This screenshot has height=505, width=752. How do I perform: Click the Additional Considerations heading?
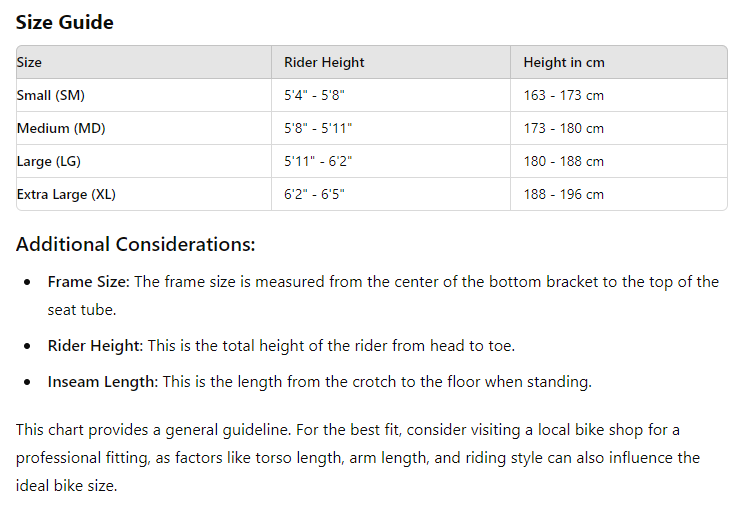[x=136, y=244]
